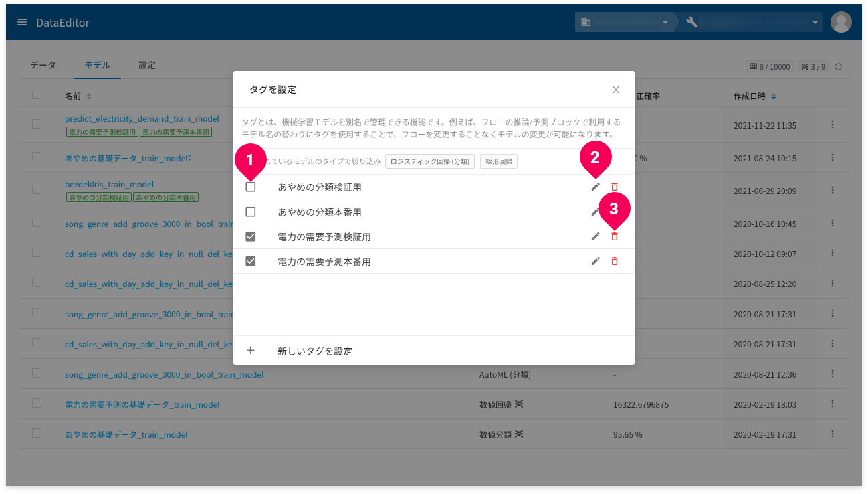Select the あやめの基礎データ_train_model2 row checkbox
868x494 pixels.
point(37,157)
